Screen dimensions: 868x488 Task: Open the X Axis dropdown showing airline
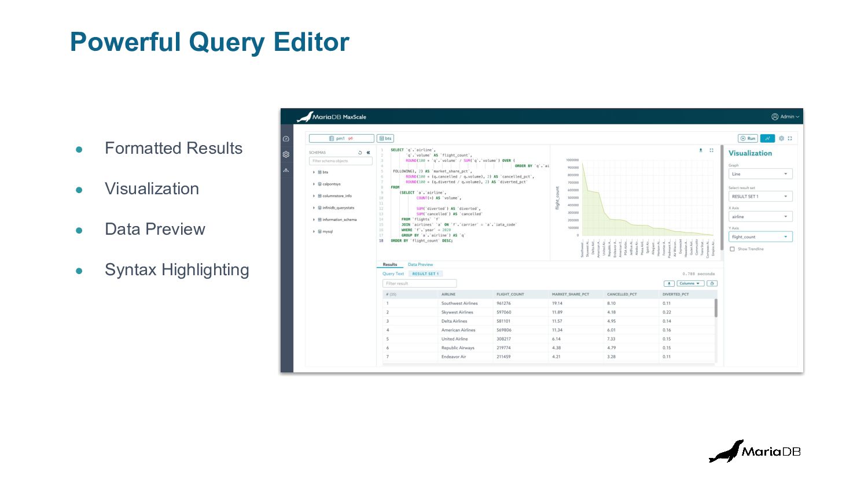760,217
